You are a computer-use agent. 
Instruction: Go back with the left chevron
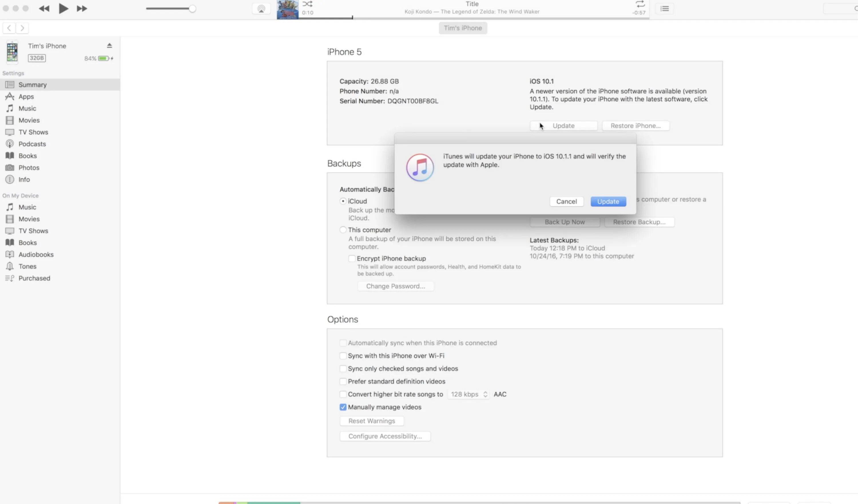click(9, 28)
